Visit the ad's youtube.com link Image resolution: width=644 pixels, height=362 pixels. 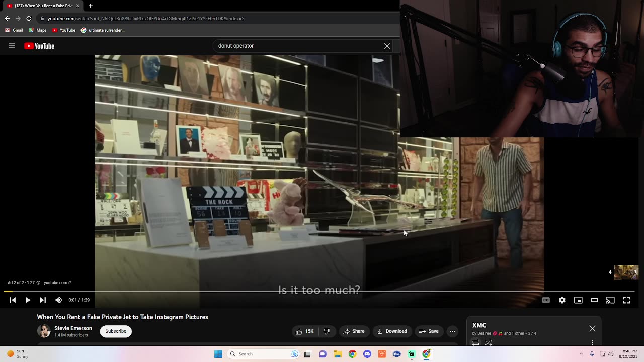pyautogui.click(x=57, y=283)
